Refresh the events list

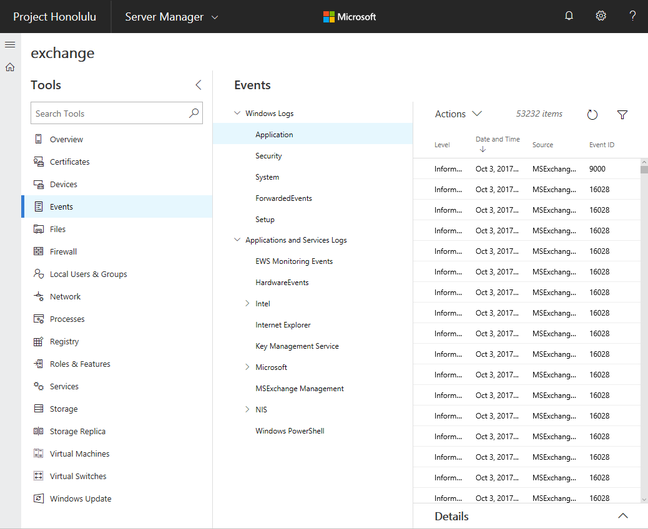pos(592,114)
